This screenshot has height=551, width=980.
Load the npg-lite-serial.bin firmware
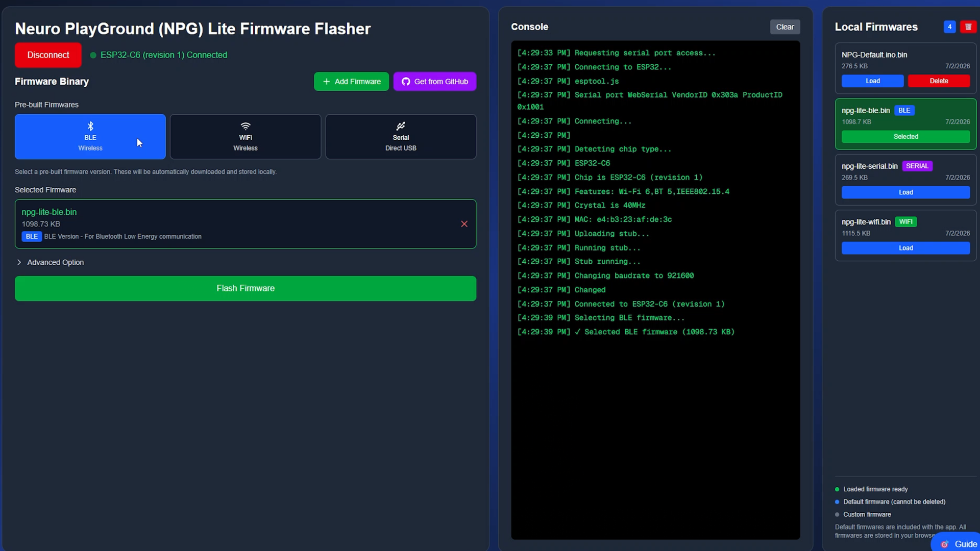coord(906,192)
